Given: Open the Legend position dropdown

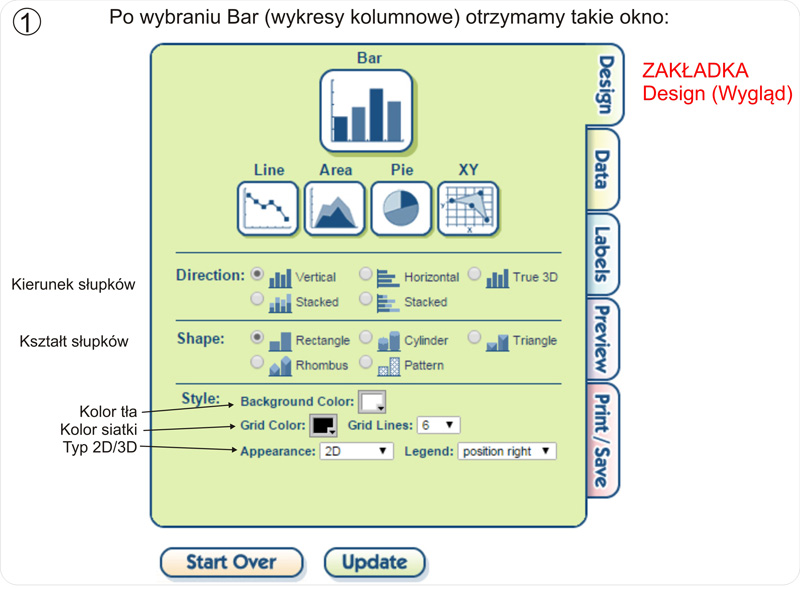Looking at the screenshot, I should [506, 451].
